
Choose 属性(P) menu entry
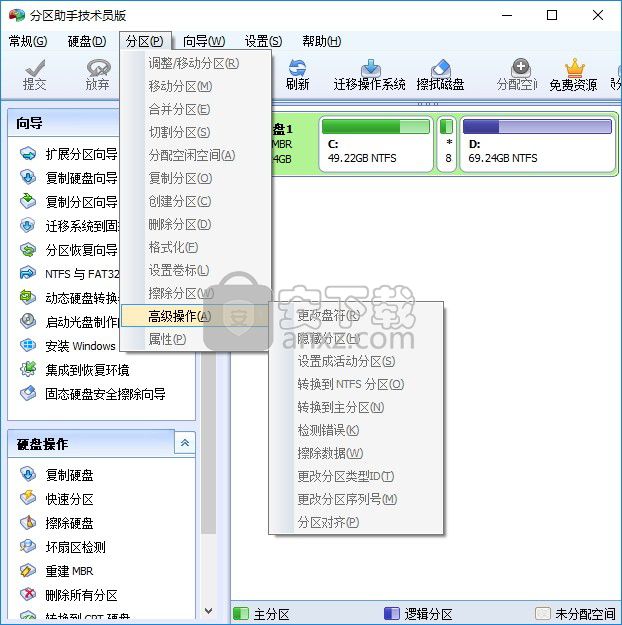195,339
